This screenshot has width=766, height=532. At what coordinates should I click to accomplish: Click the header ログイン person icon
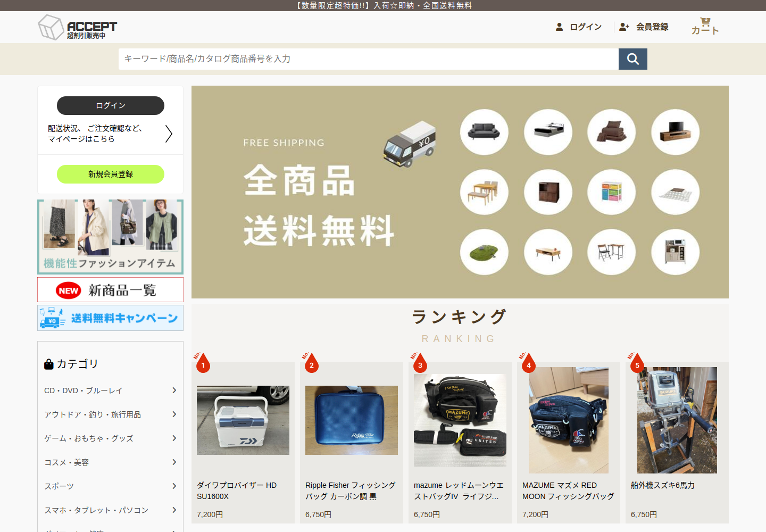(559, 27)
